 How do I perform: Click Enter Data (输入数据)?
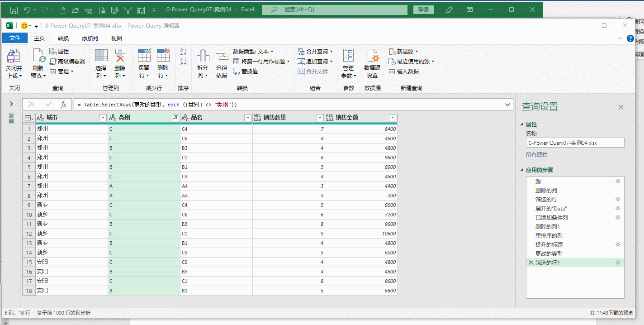[404, 71]
